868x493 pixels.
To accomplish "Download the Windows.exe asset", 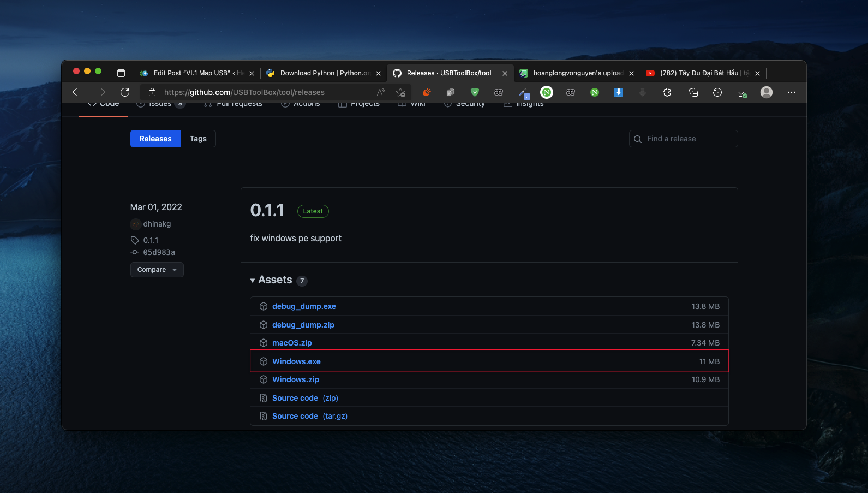I will click(x=296, y=361).
